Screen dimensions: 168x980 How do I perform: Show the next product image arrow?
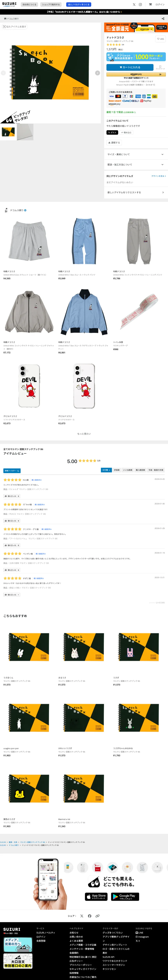[97, 73]
